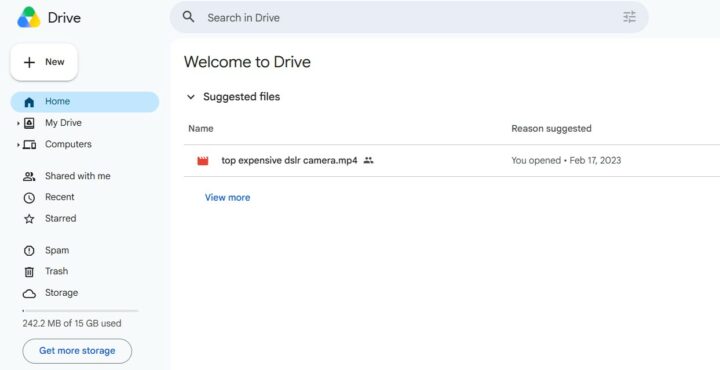Open the Home section
720x370 pixels.
point(85,102)
